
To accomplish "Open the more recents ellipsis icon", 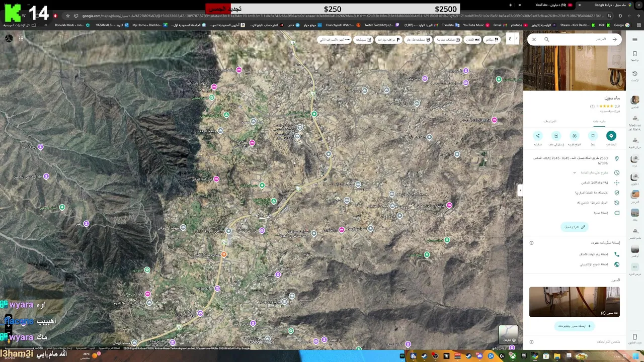I will click(635, 267).
